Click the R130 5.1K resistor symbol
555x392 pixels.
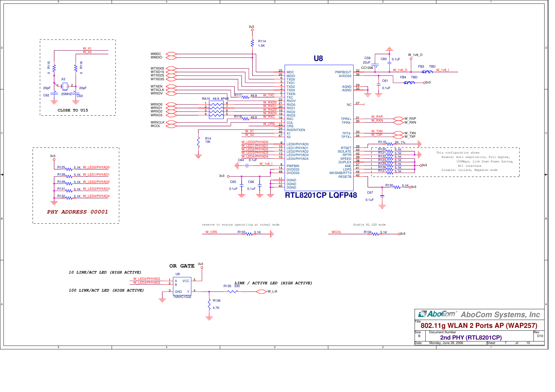[x=397, y=187]
